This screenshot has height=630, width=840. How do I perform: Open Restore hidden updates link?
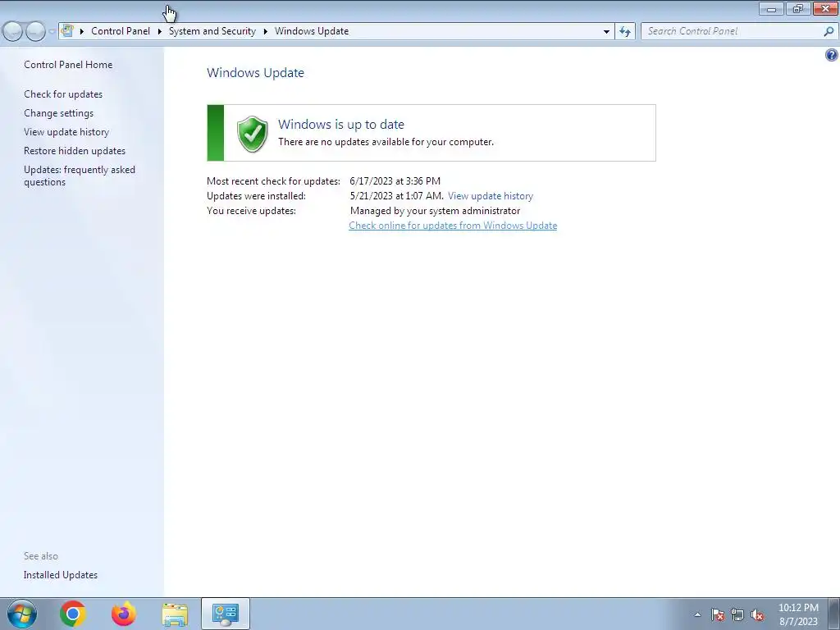[x=75, y=151]
